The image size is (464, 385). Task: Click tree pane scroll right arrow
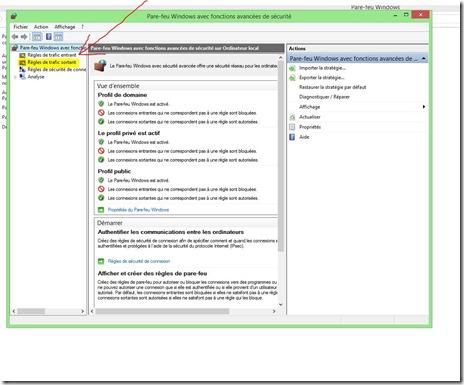pyautogui.click(x=83, y=311)
